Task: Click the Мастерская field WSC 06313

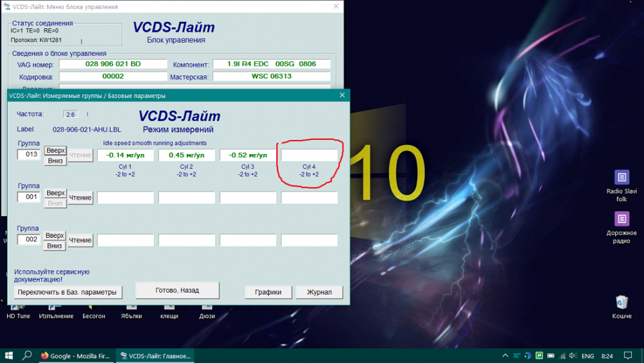Action: tap(272, 77)
